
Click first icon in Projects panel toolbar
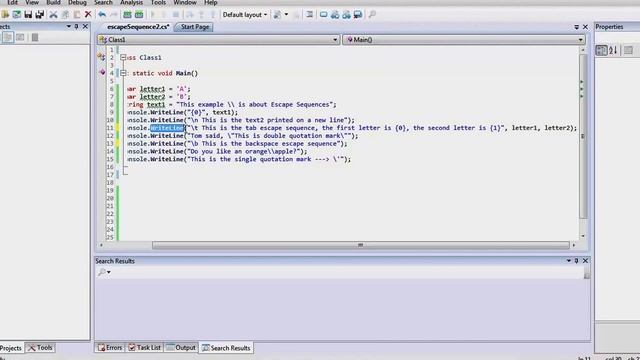(x=8, y=38)
